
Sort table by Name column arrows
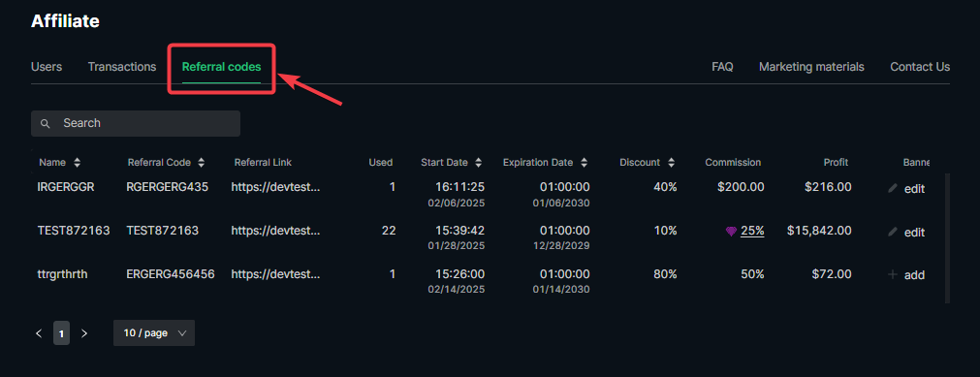click(77, 163)
